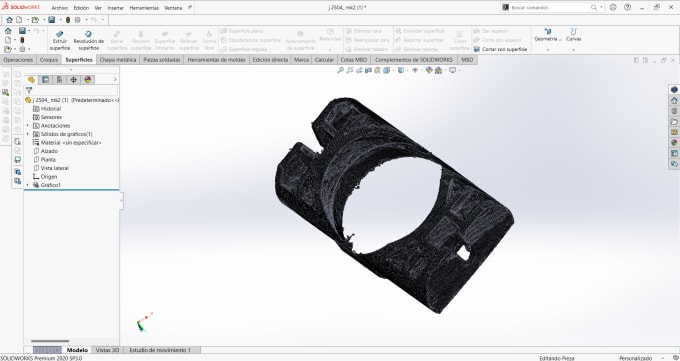Click the Rebuild traffic light icon in the quick-access bar
Screen dimensions: 680x361
coord(68,20)
